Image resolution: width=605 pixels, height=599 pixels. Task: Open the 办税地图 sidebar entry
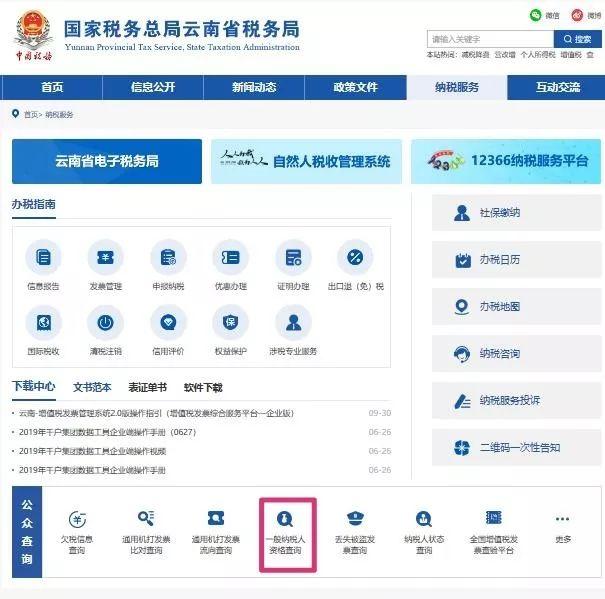point(516,307)
